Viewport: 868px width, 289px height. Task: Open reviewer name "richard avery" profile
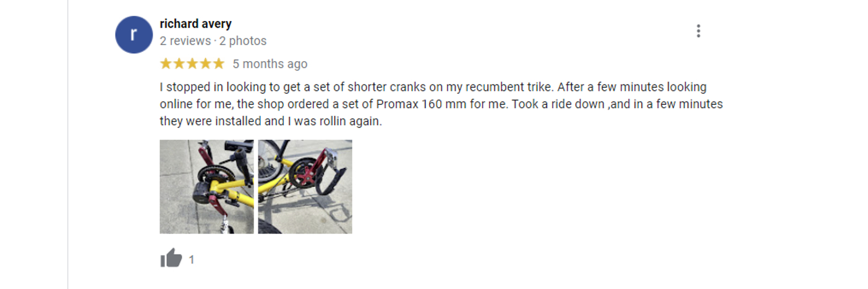tap(195, 24)
